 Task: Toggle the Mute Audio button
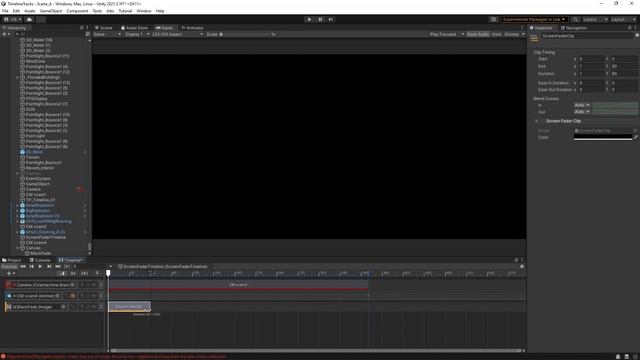[478, 34]
